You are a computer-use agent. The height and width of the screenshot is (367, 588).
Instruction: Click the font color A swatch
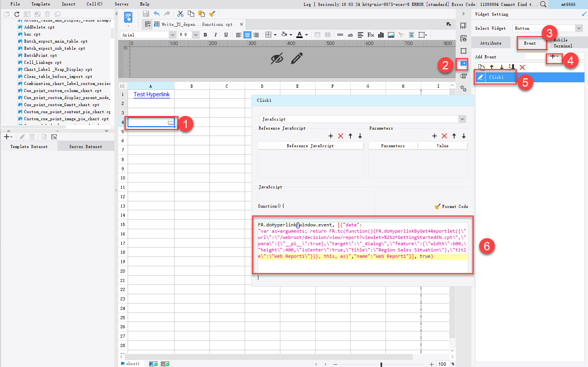click(299, 35)
